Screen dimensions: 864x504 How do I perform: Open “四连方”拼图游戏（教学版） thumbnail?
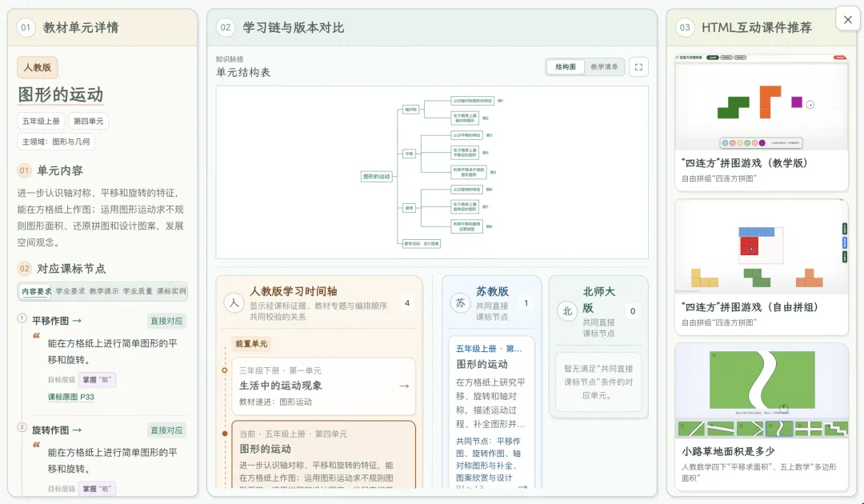pos(761,102)
